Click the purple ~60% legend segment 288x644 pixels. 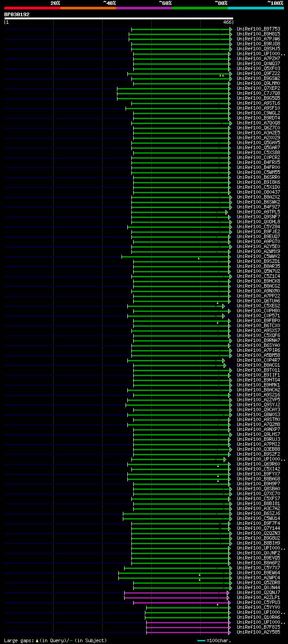(x=144, y=8)
